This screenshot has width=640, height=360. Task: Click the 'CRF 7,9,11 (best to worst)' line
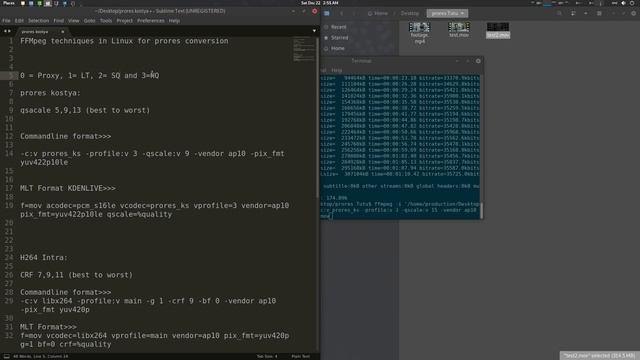[x=76, y=275]
